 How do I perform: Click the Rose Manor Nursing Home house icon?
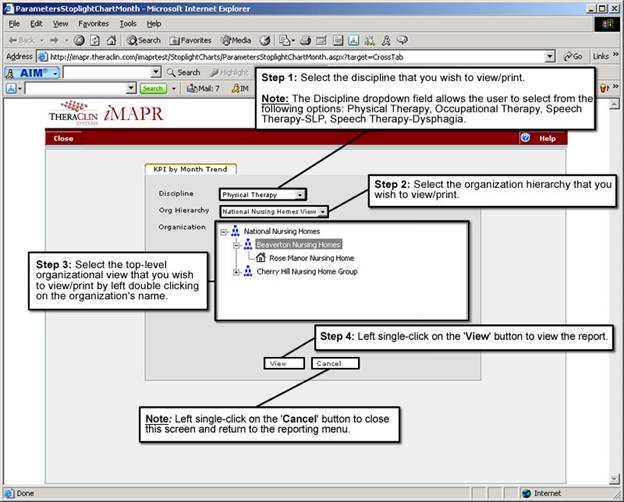(x=260, y=257)
